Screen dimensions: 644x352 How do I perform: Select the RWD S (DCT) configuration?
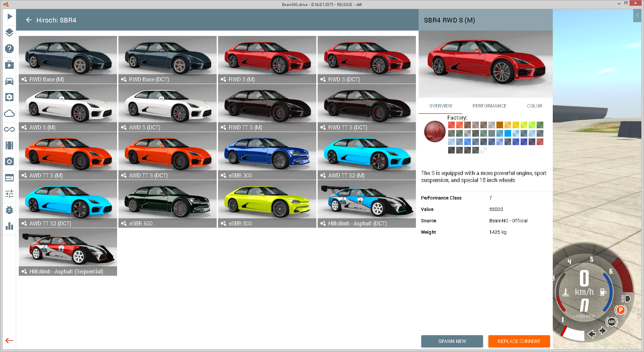(367, 60)
